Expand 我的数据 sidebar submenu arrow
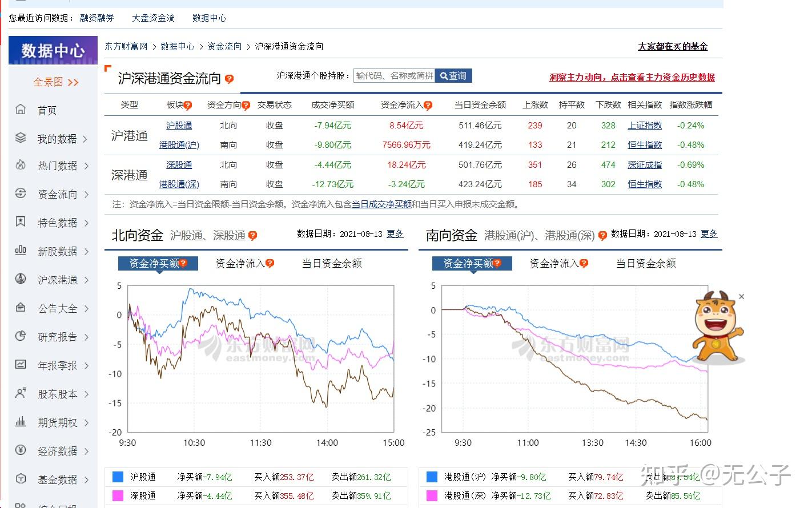Image resolution: width=812 pixels, height=508 pixels. [86, 139]
